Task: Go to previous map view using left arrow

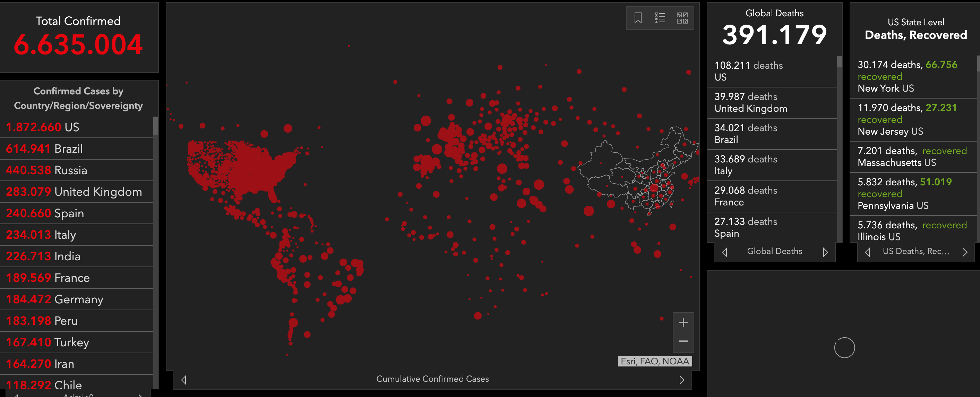Action: pos(184,380)
